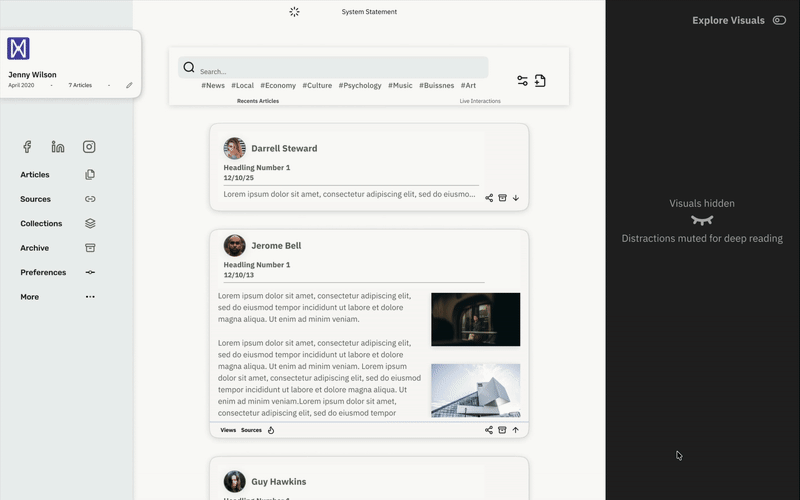Filter by the #Economy tag
The image size is (800, 500).
[x=278, y=86]
